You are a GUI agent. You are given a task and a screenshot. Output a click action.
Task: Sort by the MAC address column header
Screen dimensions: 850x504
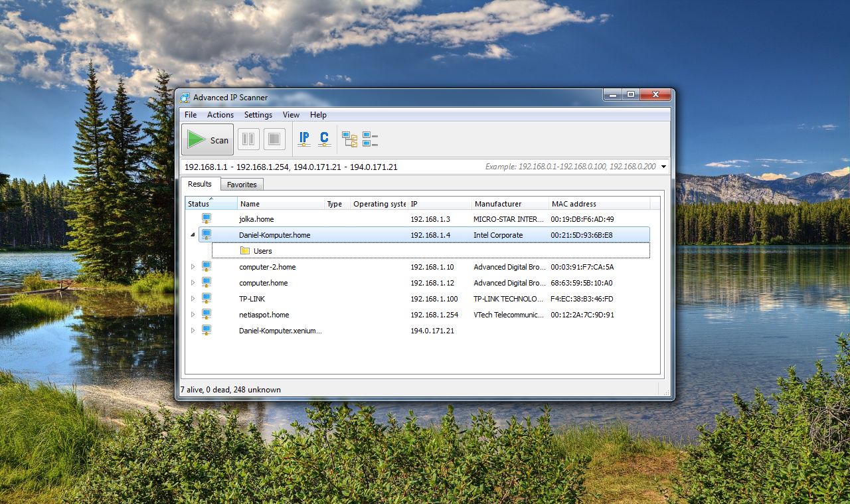[x=598, y=204]
